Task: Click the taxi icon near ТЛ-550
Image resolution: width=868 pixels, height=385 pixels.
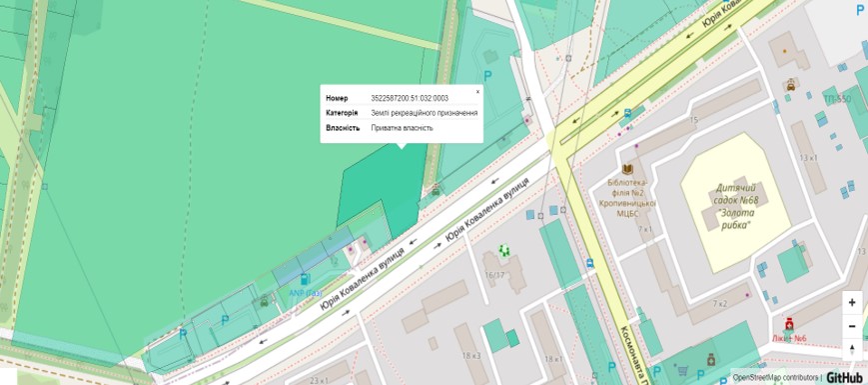Action: (790, 85)
